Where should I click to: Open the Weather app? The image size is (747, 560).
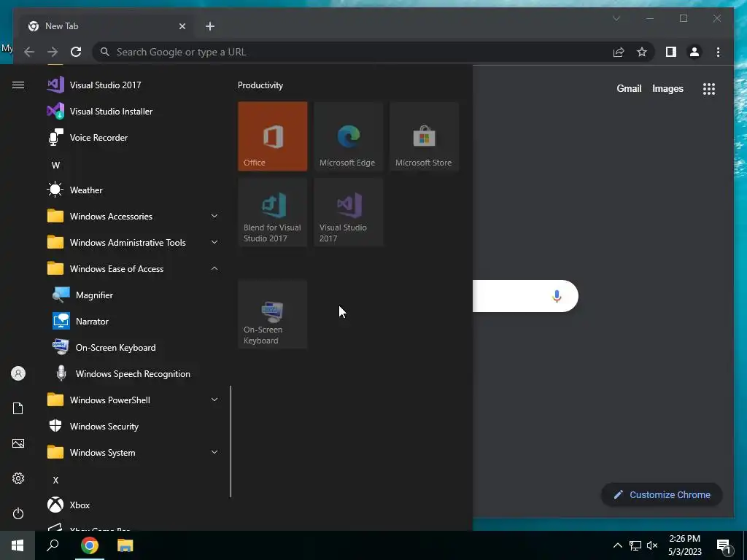pos(133,190)
